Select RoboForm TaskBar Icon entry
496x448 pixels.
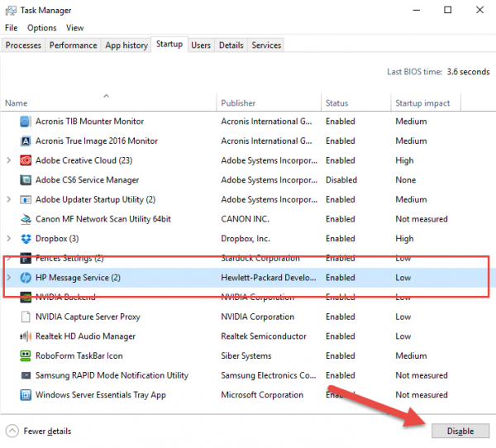[x=79, y=355]
